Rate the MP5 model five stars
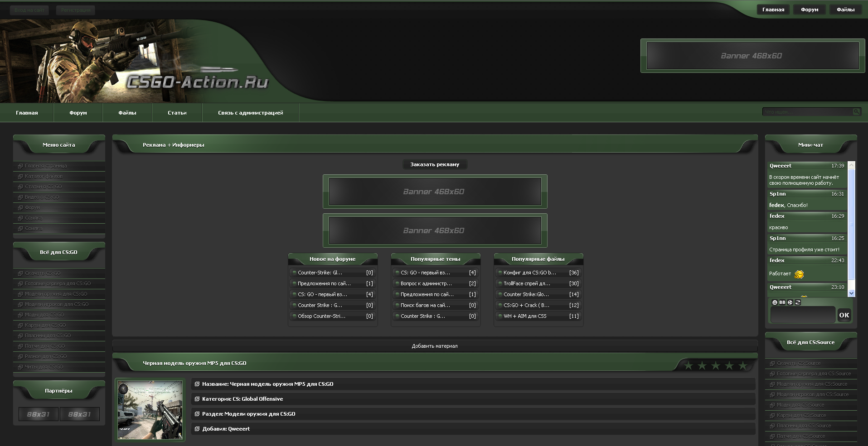This screenshot has height=446, width=868. pyautogui.click(x=742, y=365)
